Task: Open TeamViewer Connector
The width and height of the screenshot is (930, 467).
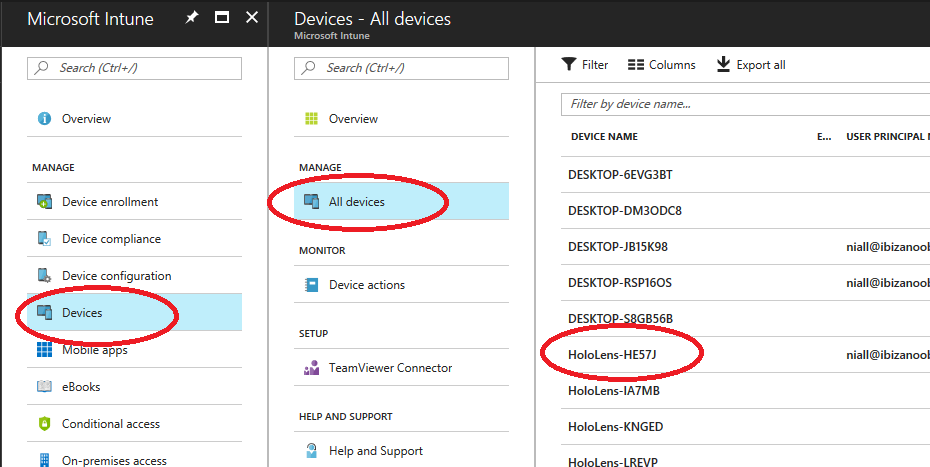Action: coord(391,368)
